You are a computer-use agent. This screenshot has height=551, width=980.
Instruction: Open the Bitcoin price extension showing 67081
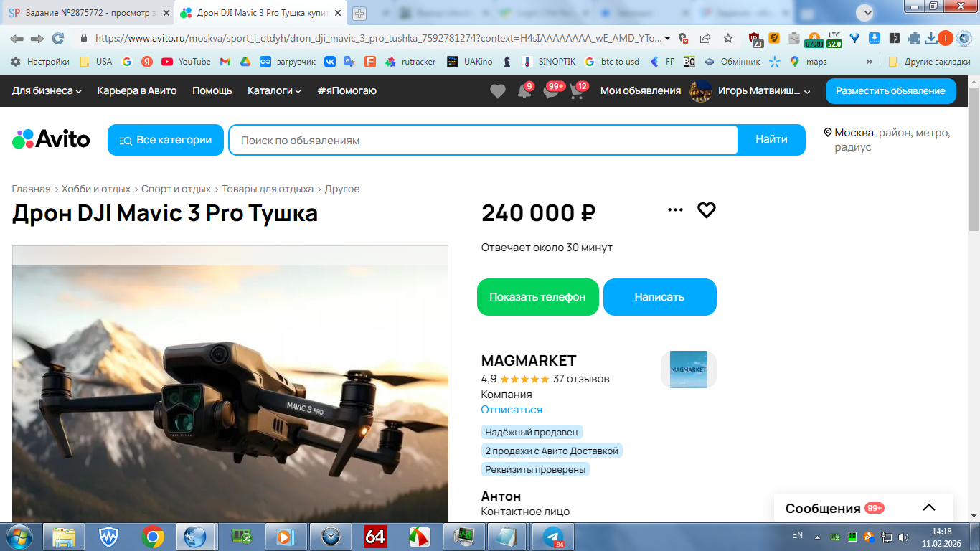click(814, 40)
